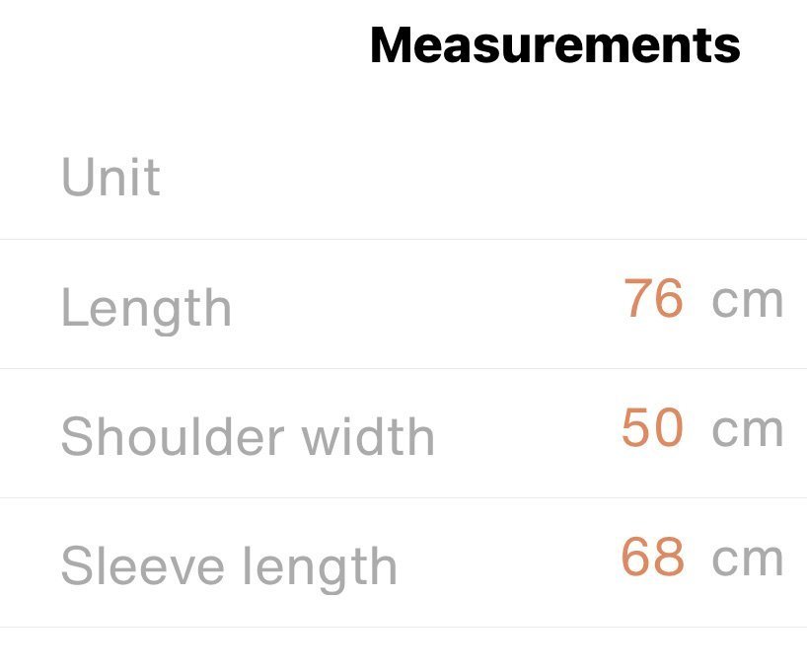This screenshot has width=807, height=672.
Task: Click the blank area below the Sleeve length row
Action: click(403, 651)
